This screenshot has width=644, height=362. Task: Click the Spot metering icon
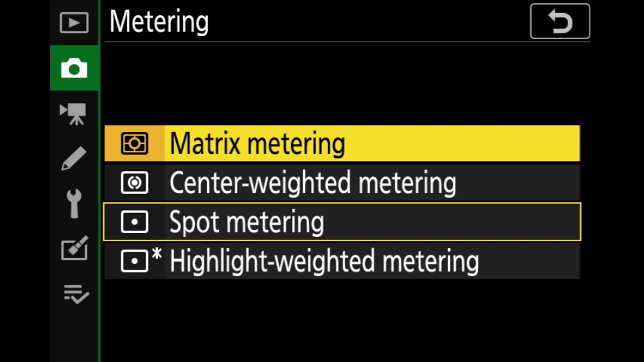point(134,222)
